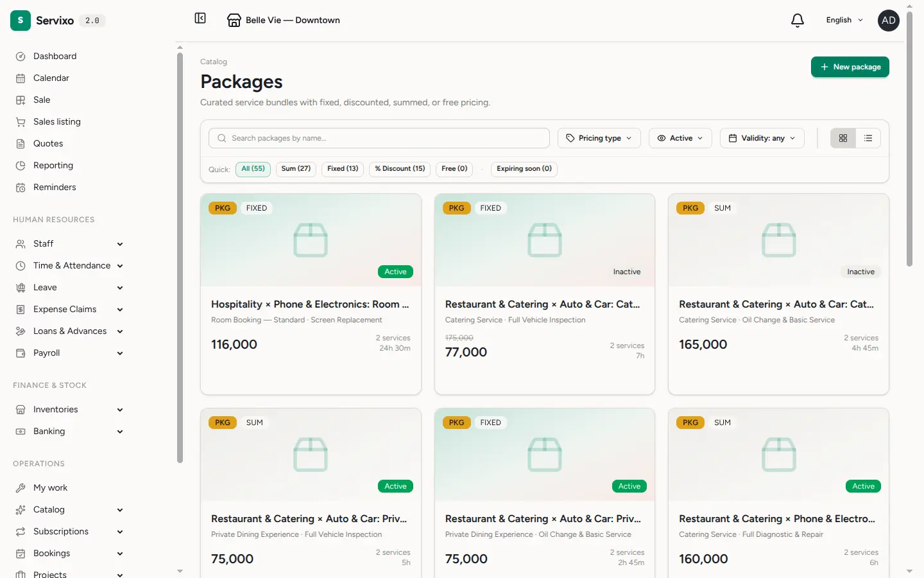Image resolution: width=924 pixels, height=578 pixels.
Task: Expand the Expense Claims chevron
Action: [x=120, y=310]
